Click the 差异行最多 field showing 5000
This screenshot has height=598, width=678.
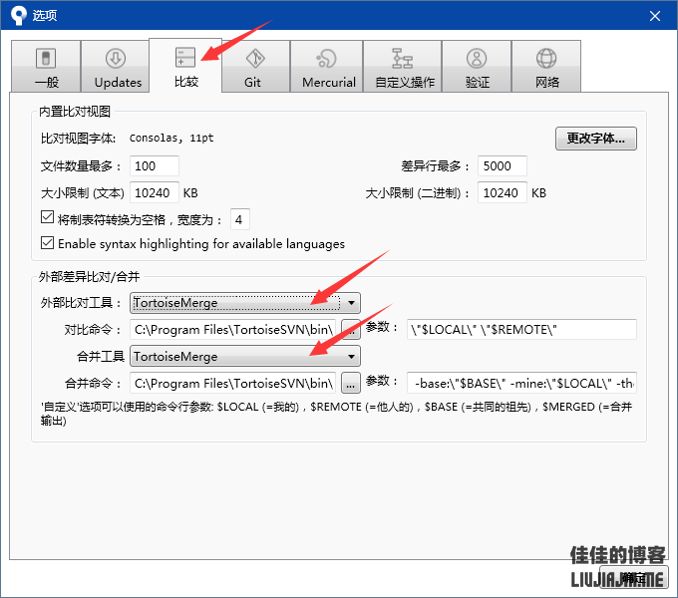pyautogui.click(x=502, y=166)
